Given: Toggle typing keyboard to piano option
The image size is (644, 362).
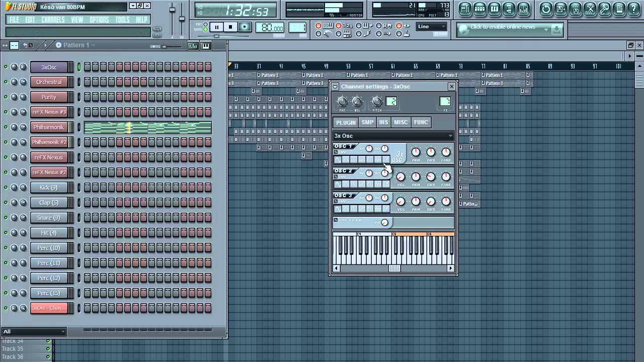Looking at the screenshot, I should [x=318, y=26].
